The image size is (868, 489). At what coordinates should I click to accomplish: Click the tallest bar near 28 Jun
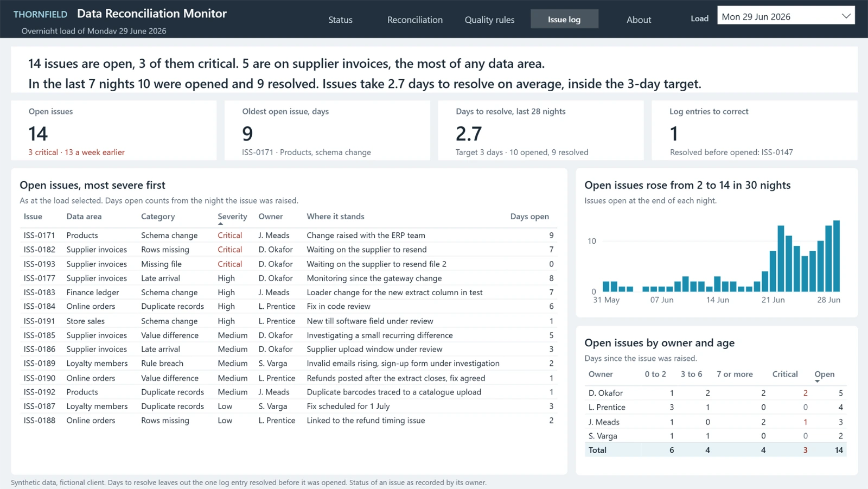pyautogui.click(x=837, y=256)
